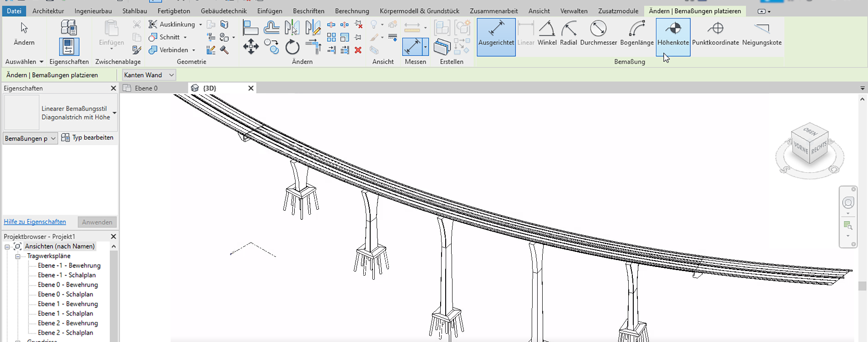Click the navigation bar zoom region icon
The height and width of the screenshot is (342, 868).
pyautogui.click(x=848, y=226)
